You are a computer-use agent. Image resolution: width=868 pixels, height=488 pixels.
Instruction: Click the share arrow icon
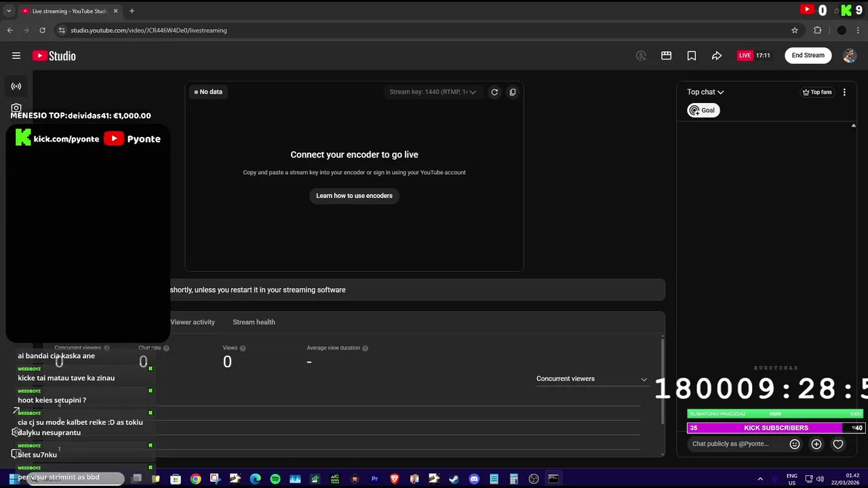[717, 56]
